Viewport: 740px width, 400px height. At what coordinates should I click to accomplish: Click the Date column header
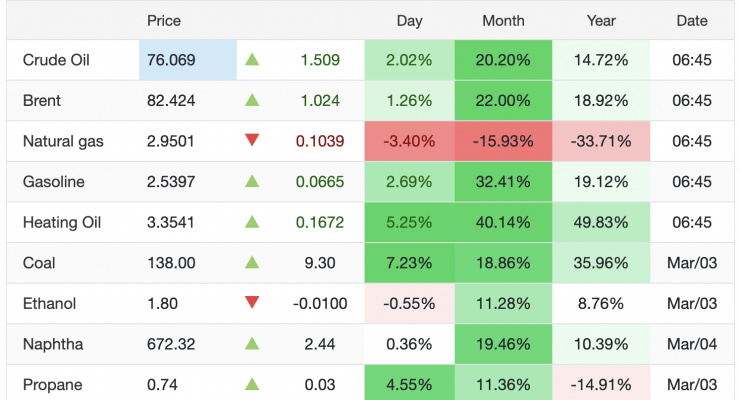click(691, 20)
